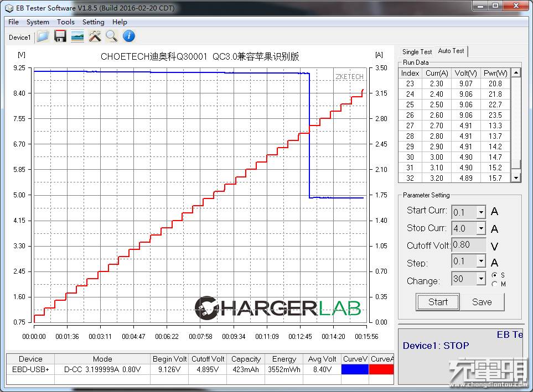Click the 8.40V average volt cell

pos(322,369)
